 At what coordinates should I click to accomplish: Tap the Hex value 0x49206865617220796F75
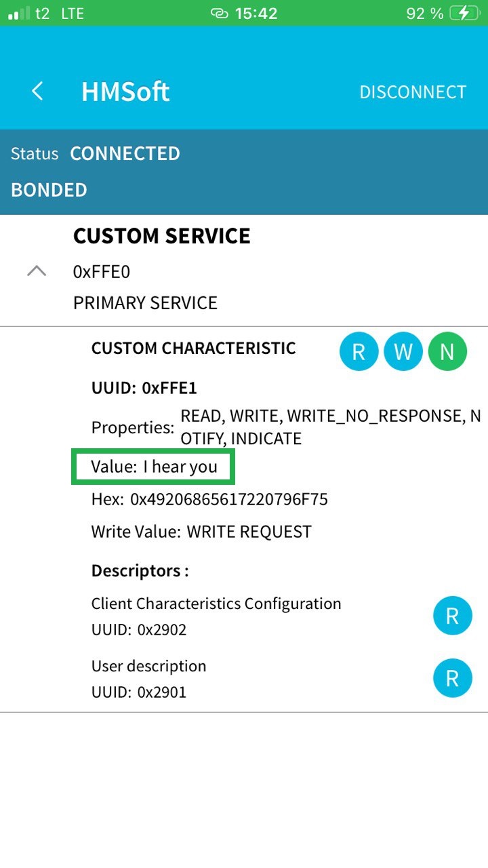229,500
